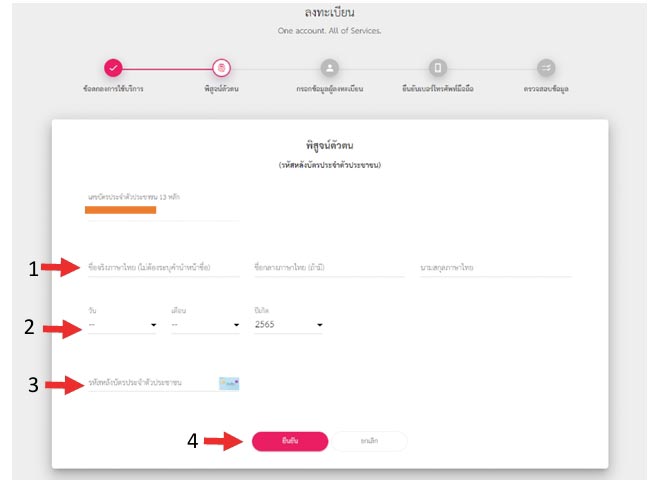Viewport: 653px width, 487px height.
Task: Focus the ID card back code field
Action: [x=150, y=383]
